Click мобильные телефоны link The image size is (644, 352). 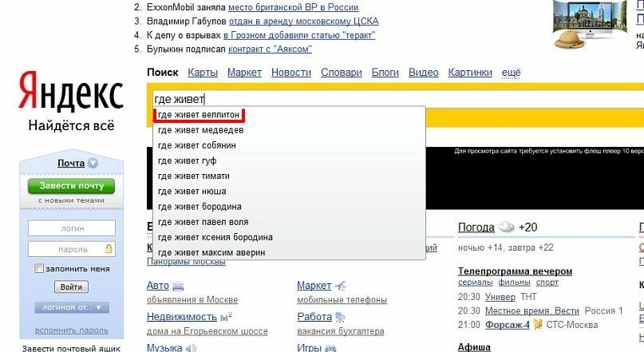pos(342,300)
